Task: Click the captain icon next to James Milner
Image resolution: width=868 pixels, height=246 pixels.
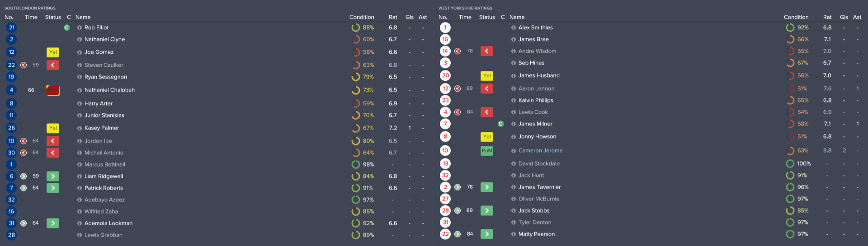Action: click(501, 124)
